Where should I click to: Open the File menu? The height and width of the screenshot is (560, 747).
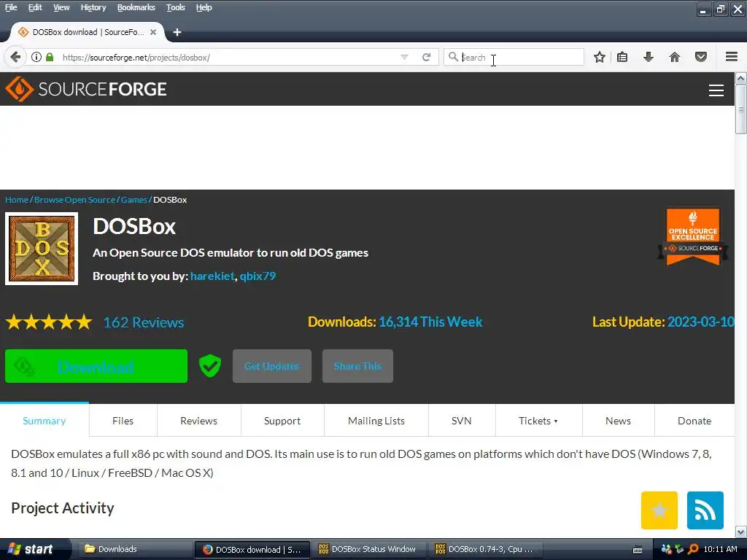tap(11, 7)
